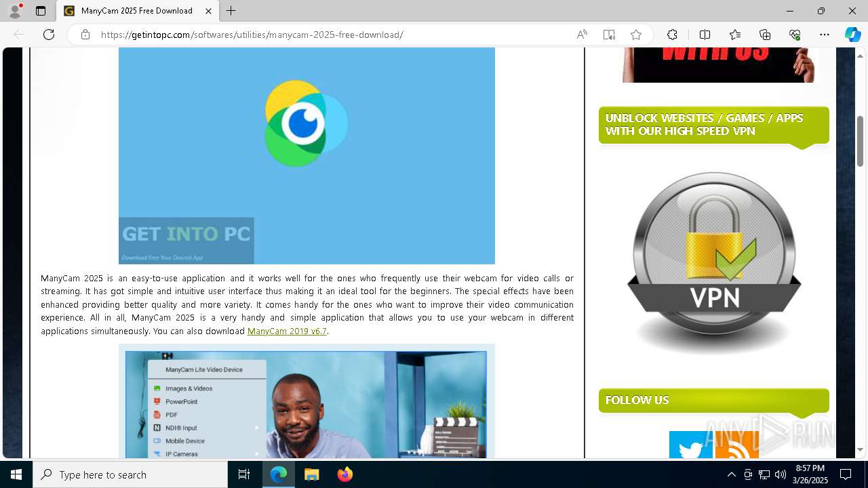The width and height of the screenshot is (868, 488).
Task: Open the Copilot sidebar
Action: [x=852, y=35]
